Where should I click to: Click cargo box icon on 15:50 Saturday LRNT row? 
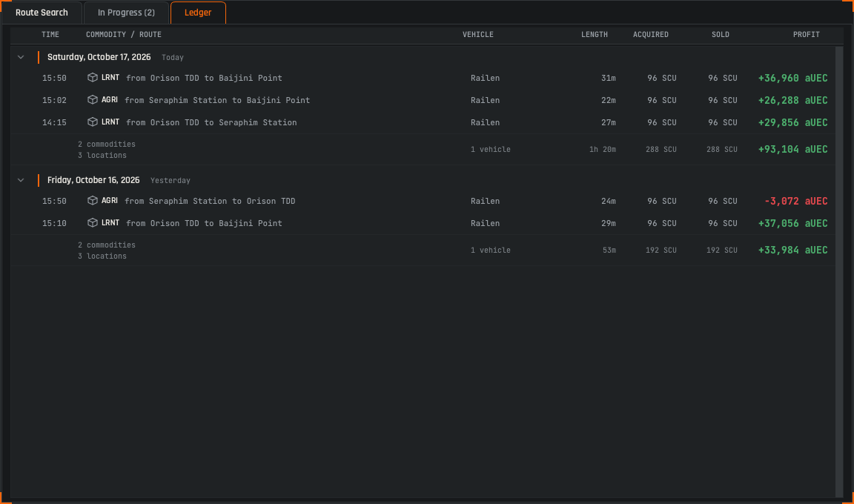pos(93,78)
